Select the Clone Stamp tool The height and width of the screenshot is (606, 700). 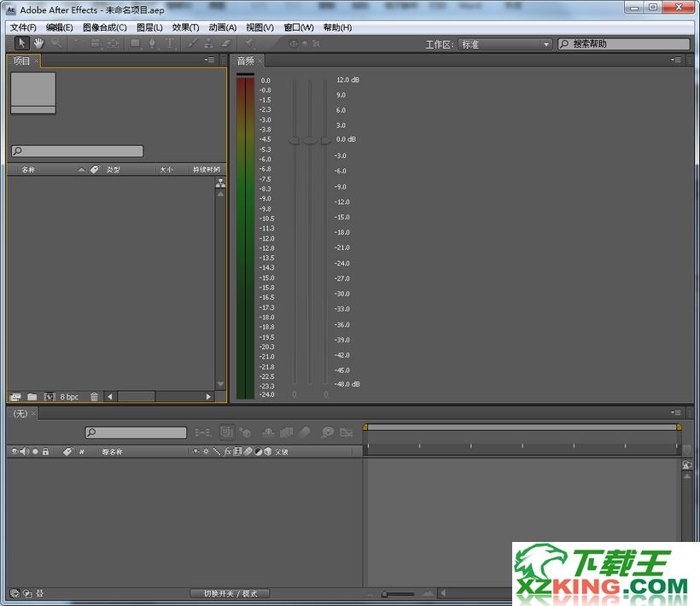209,44
